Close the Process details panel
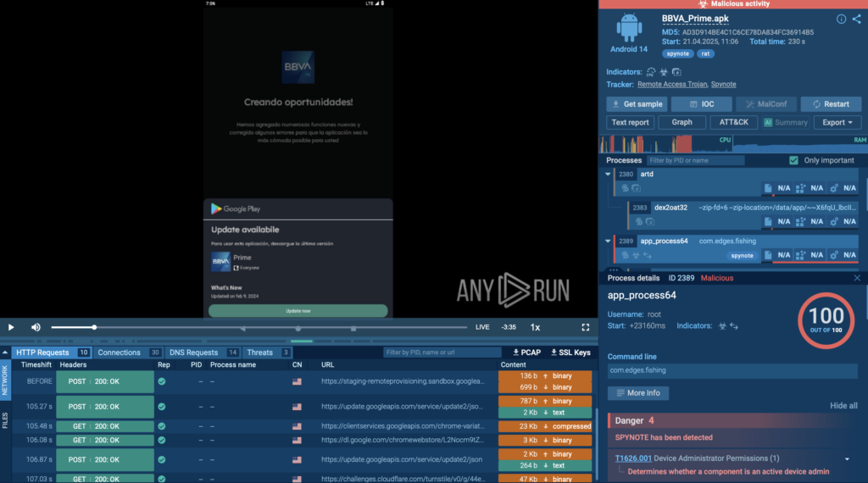 [x=857, y=278]
